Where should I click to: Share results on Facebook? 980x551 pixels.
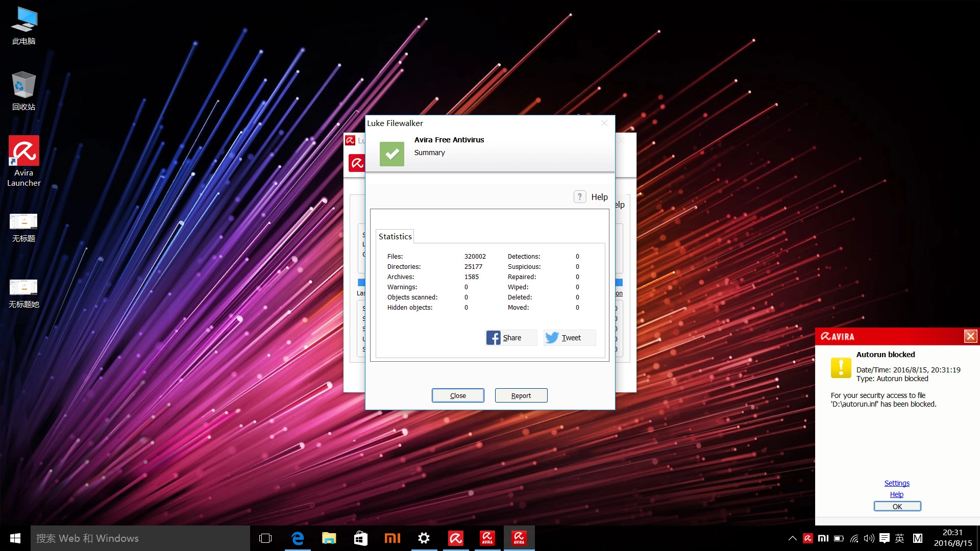click(511, 338)
